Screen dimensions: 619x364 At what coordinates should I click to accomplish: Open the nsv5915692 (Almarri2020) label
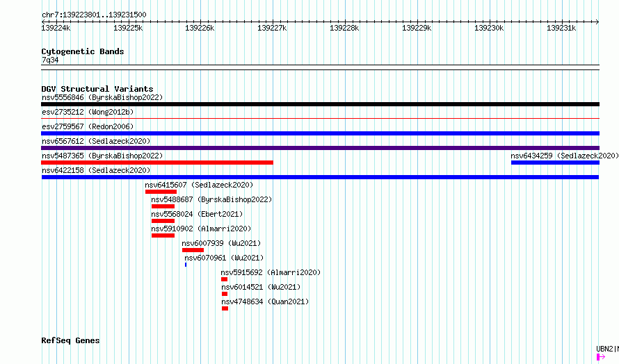[271, 272]
